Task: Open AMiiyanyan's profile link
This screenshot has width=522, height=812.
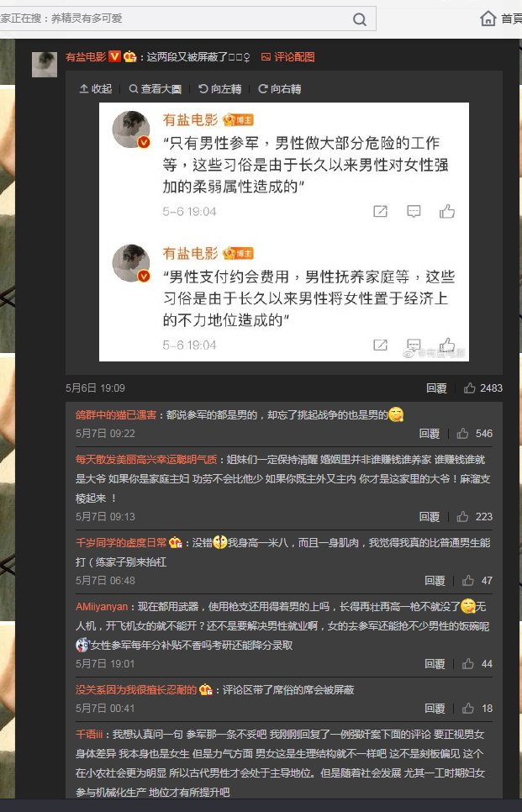Action: (102, 606)
